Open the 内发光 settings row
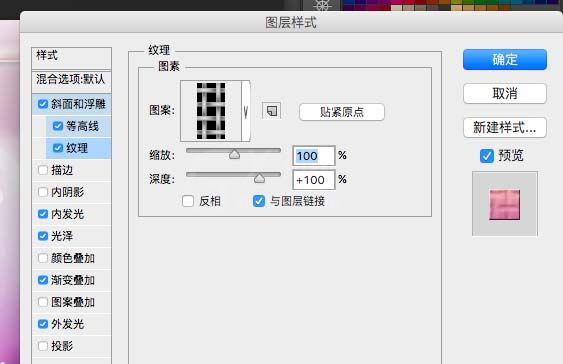Image resolution: width=563 pixels, height=364 pixels. tap(71, 214)
